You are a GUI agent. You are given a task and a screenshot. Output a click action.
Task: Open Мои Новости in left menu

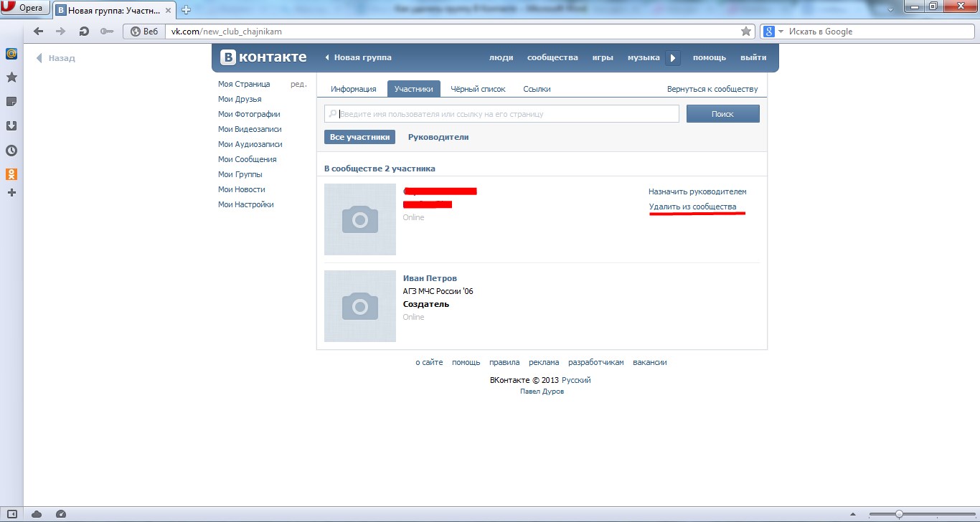(x=242, y=189)
